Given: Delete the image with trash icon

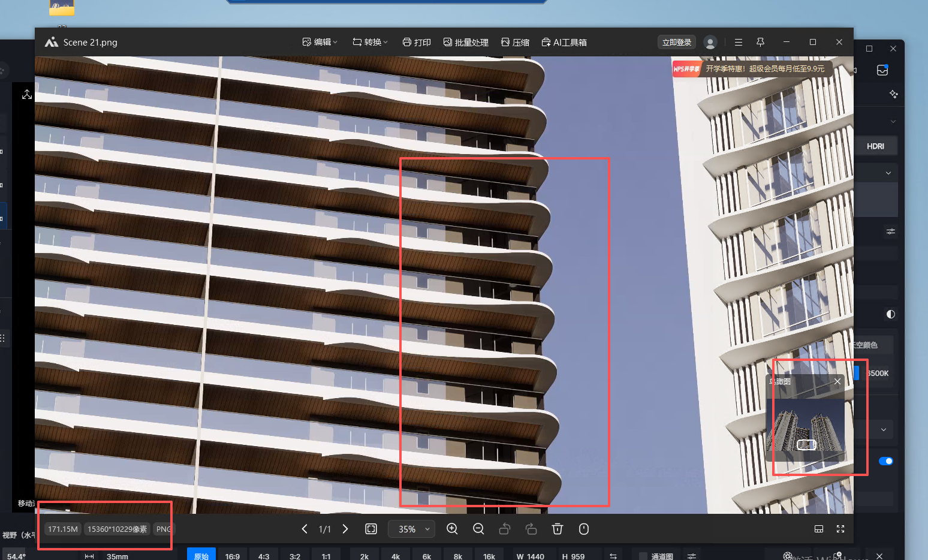Looking at the screenshot, I should click(x=558, y=529).
